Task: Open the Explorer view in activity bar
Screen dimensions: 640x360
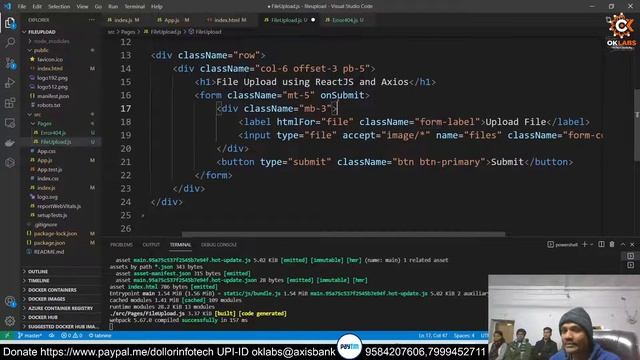Action: (x=10, y=23)
